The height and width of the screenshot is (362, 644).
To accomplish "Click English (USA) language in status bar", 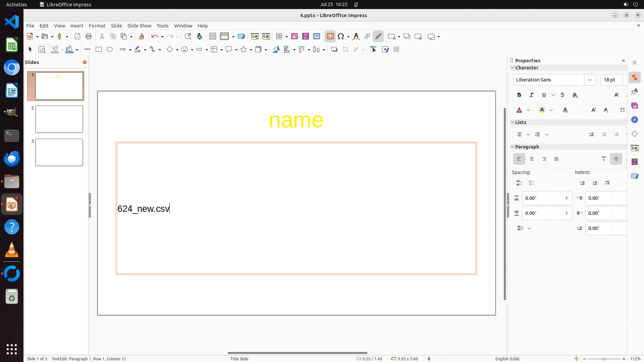I will point(507,359).
